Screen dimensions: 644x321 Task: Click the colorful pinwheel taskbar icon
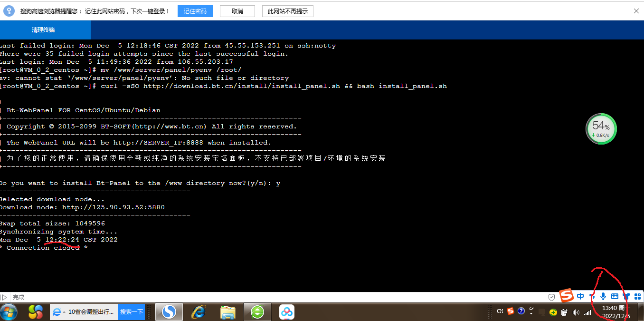point(36,312)
